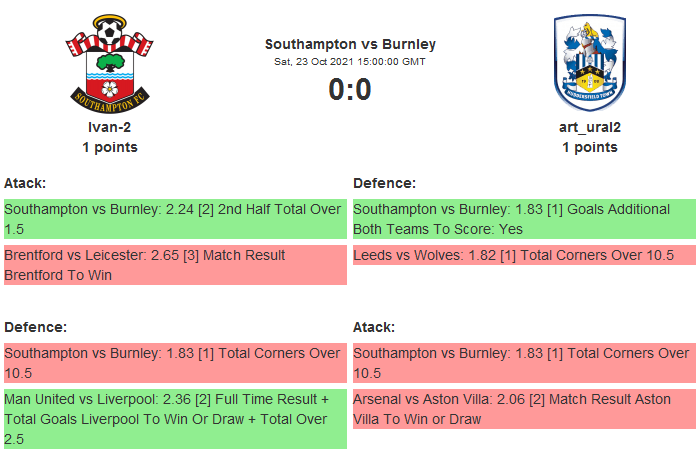
Task: Select the Arsenal vs Aston Villa bet row
Action: coord(524,409)
